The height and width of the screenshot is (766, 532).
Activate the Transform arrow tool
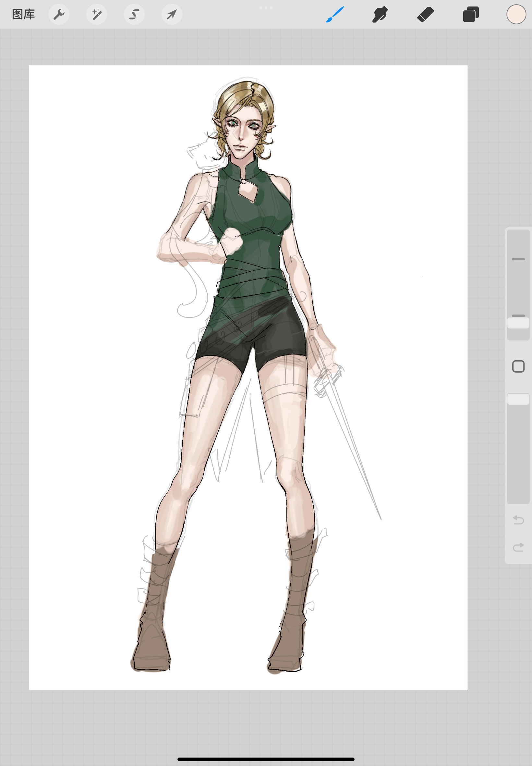pyautogui.click(x=172, y=14)
